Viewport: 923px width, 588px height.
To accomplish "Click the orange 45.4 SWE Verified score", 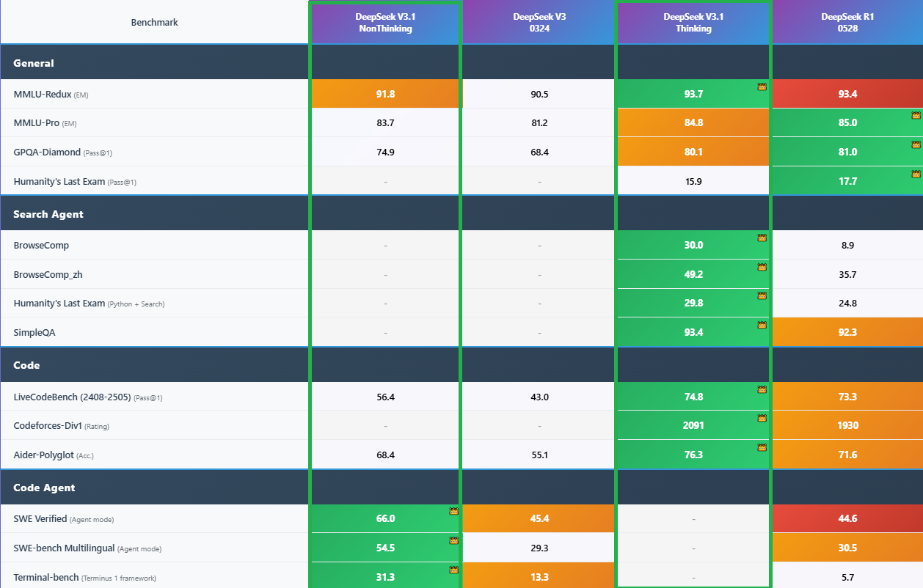I will 539,518.
